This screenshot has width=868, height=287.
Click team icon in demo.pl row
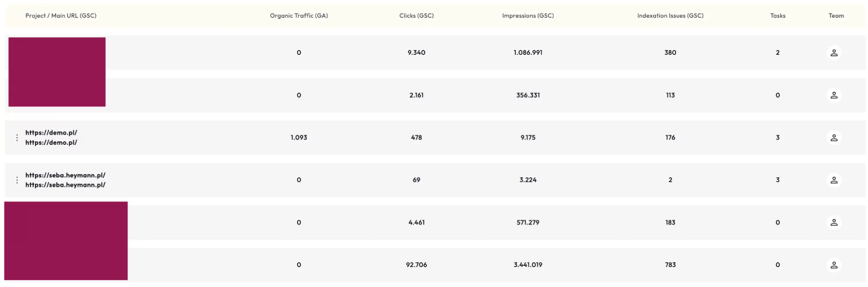point(834,137)
